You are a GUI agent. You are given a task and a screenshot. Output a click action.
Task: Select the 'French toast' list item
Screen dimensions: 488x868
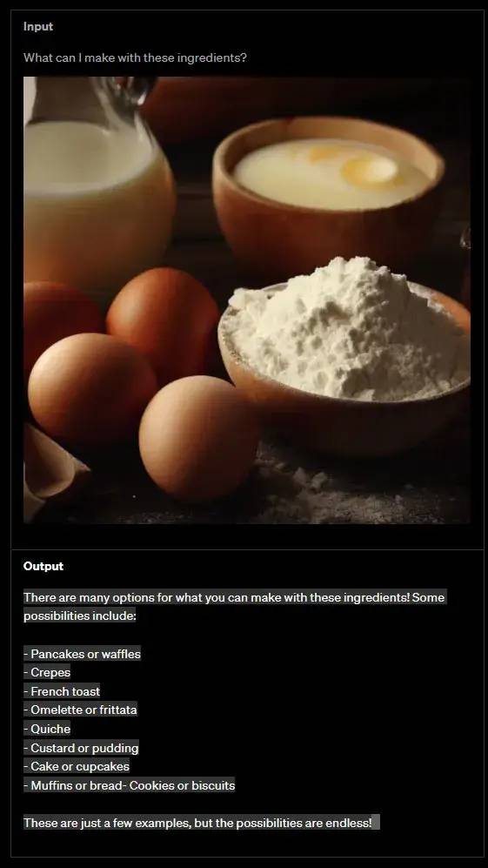[62, 692]
